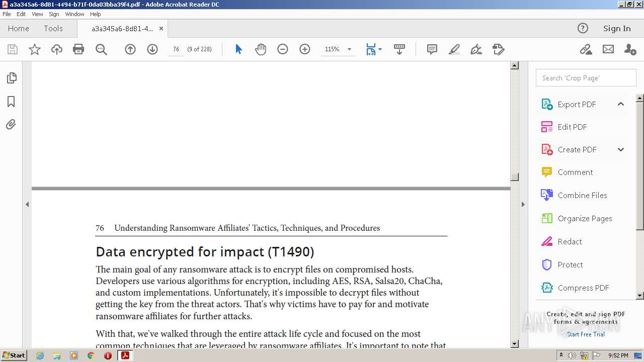
Task: Open the View menu
Action: 37,14
